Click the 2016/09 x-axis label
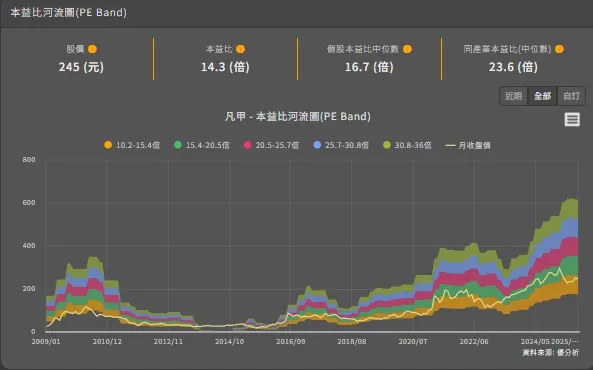 [290, 342]
